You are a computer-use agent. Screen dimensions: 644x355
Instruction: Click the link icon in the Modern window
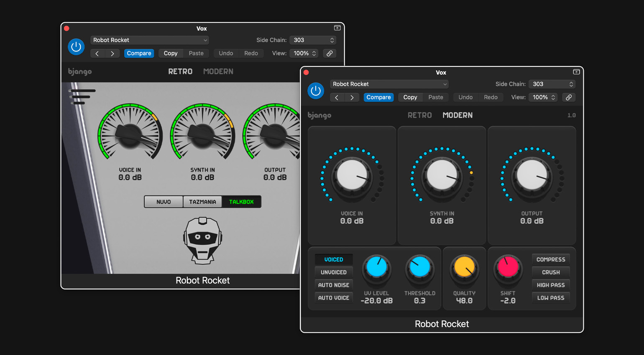[569, 97]
